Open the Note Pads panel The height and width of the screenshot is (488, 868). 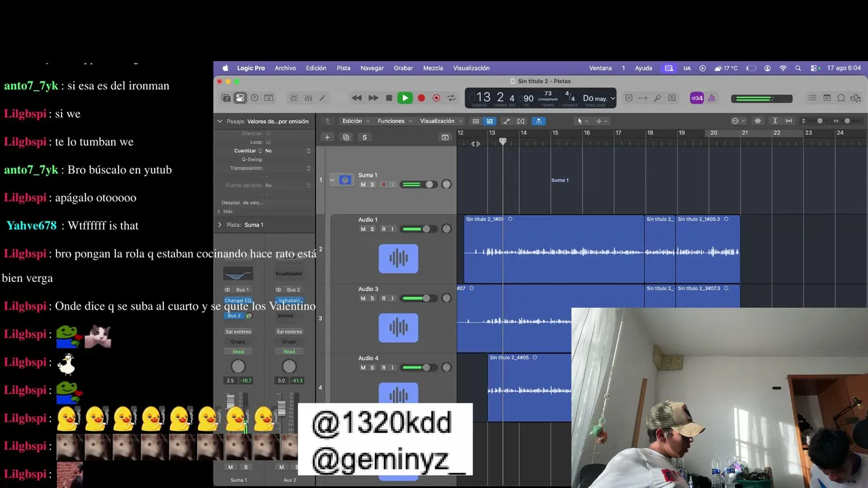(x=827, y=98)
